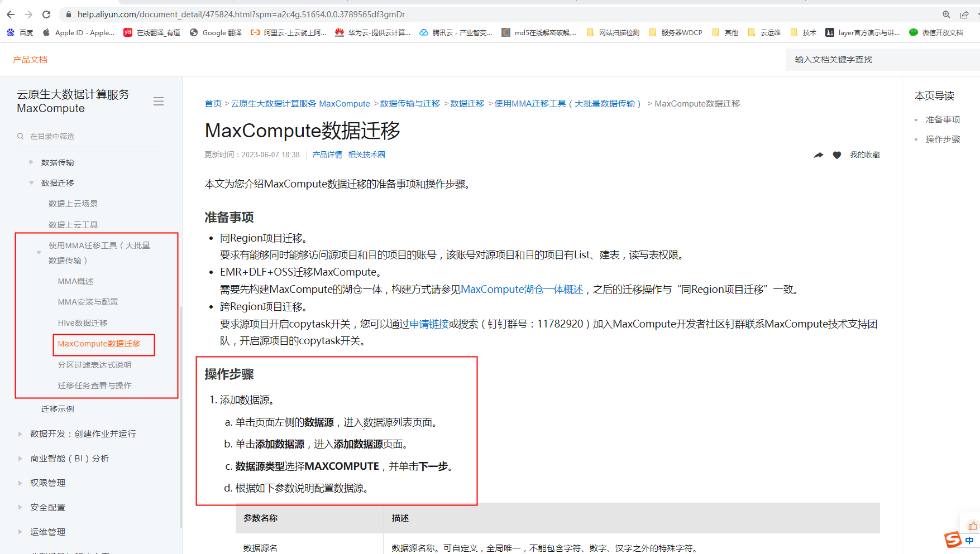Open MMA概述 in the sidebar
The height and width of the screenshot is (554, 980).
pyautogui.click(x=76, y=281)
